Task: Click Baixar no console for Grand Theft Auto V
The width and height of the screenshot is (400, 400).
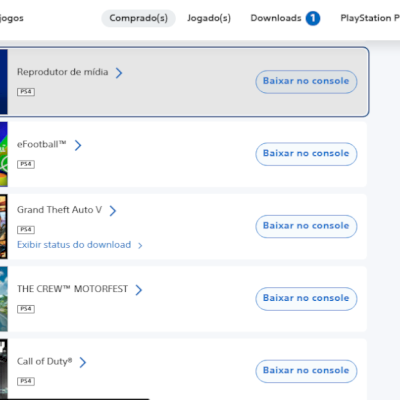Action: coord(306,226)
